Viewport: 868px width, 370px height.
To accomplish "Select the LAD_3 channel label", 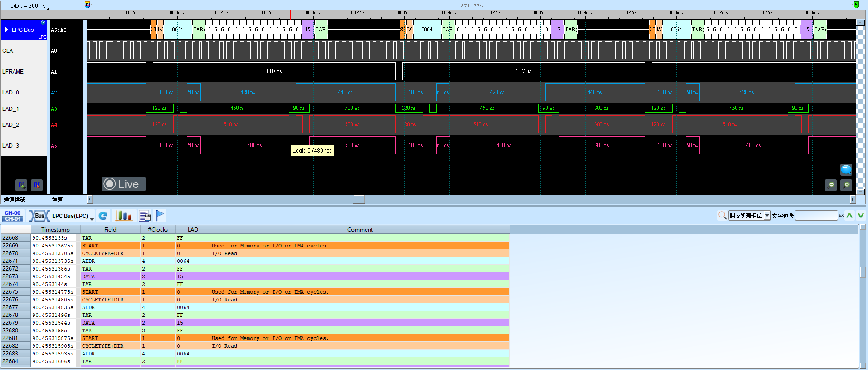I will coord(24,146).
